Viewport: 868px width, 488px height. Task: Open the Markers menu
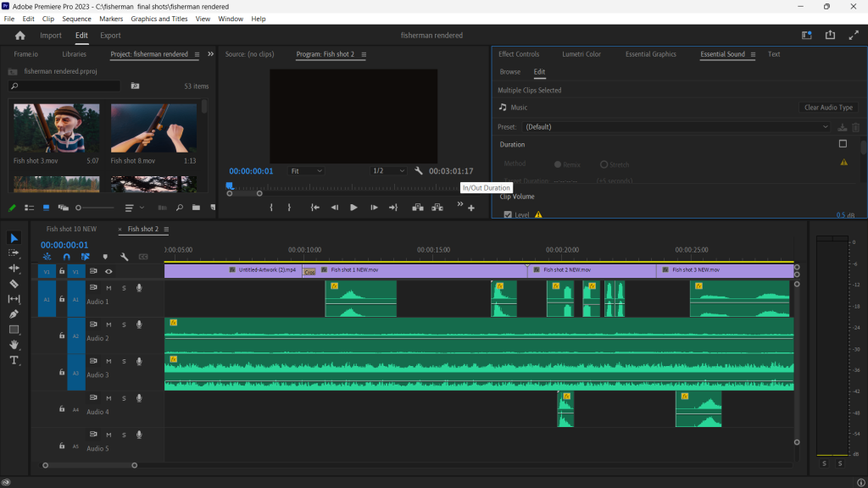pos(111,19)
